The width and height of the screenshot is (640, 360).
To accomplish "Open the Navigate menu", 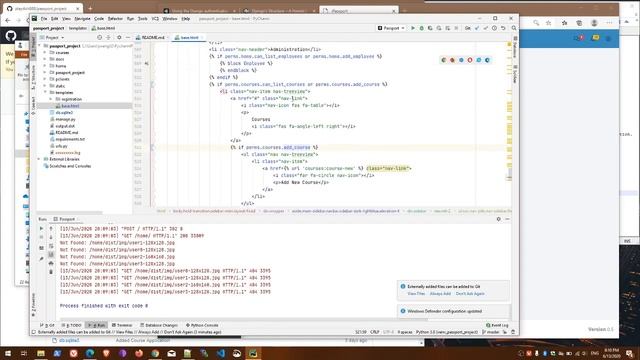I will click(82, 19).
